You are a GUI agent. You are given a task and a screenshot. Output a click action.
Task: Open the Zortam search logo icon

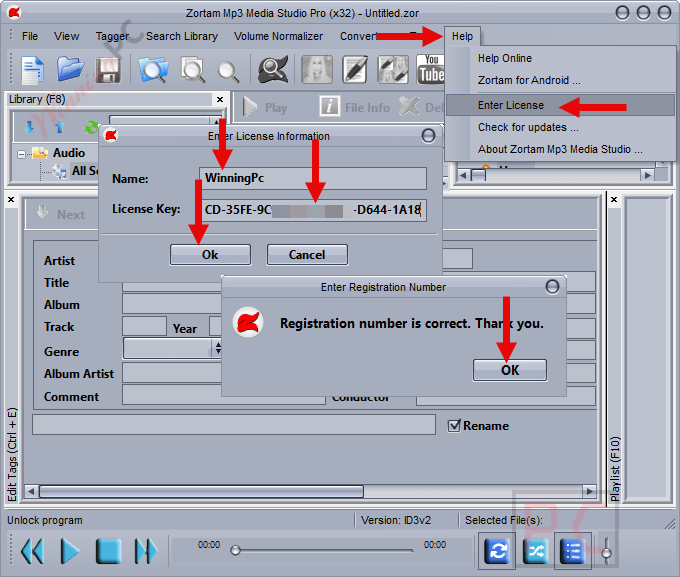click(x=273, y=69)
